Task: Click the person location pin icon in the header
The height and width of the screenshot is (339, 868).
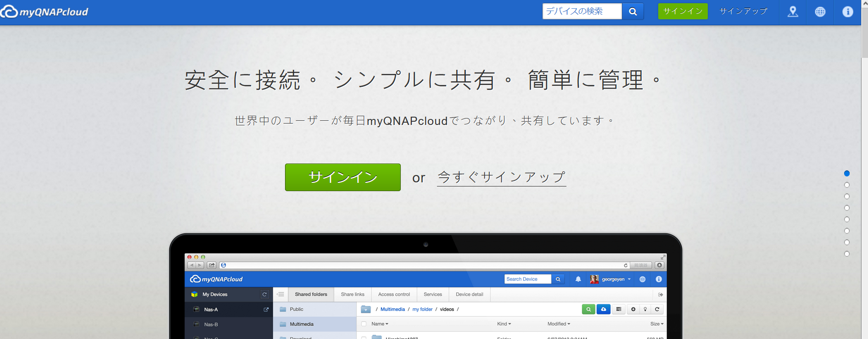Action: tap(793, 11)
